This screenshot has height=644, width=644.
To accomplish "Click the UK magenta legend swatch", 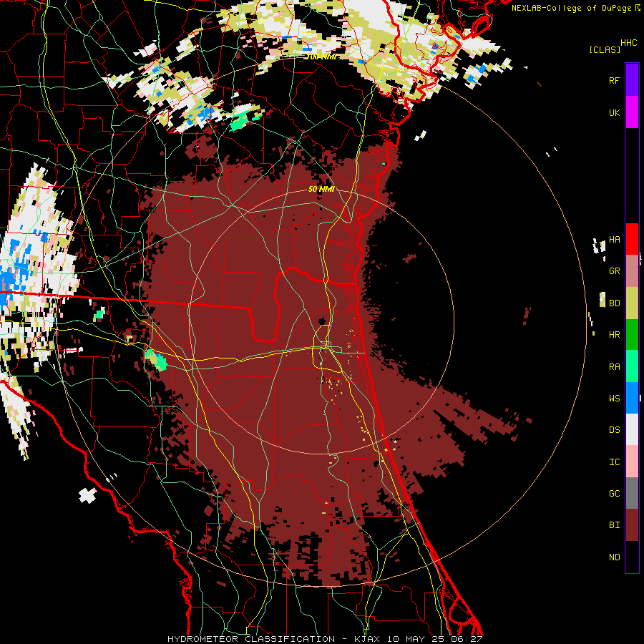I will [632, 112].
